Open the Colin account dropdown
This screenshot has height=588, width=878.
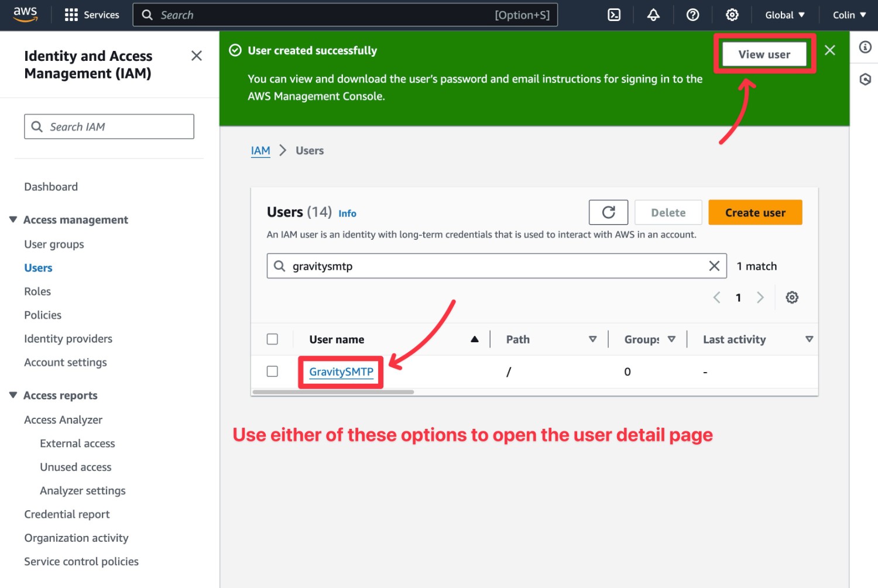pos(849,15)
